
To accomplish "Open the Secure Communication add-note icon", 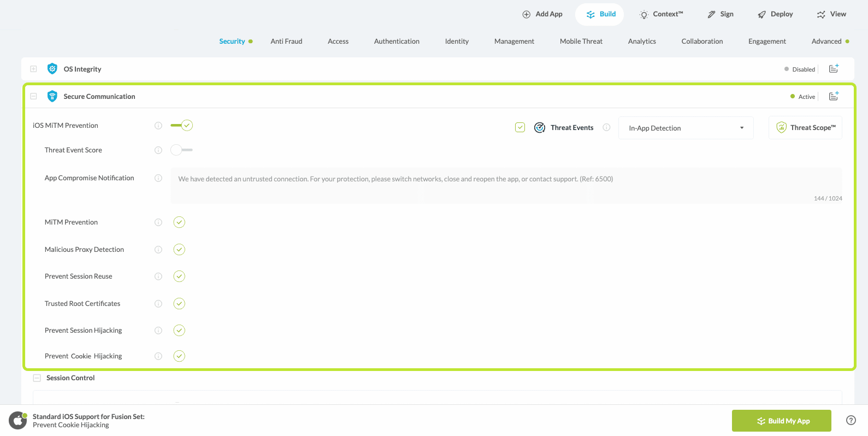I will (834, 96).
